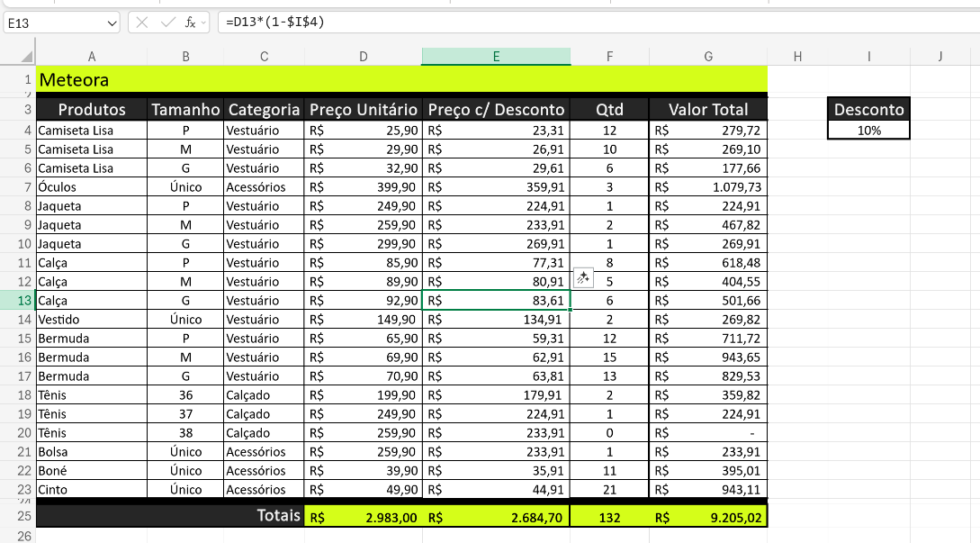
Task: Select column B header
Action: point(185,57)
